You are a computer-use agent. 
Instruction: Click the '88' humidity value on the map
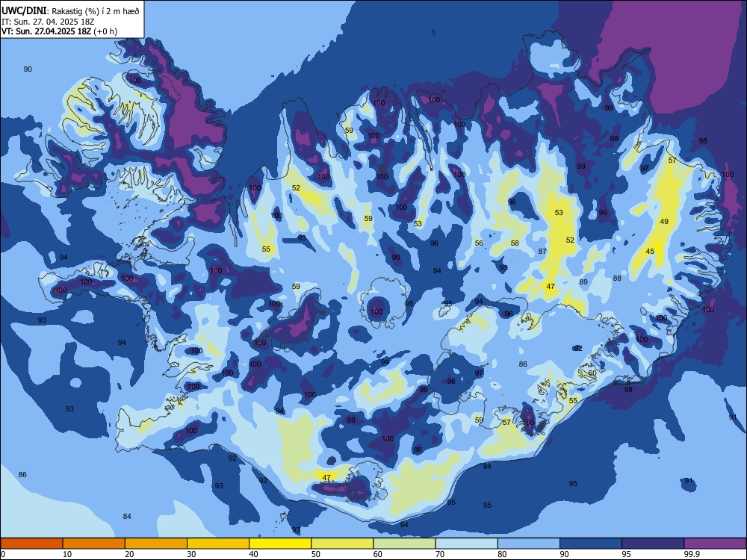(x=617, y=278)
